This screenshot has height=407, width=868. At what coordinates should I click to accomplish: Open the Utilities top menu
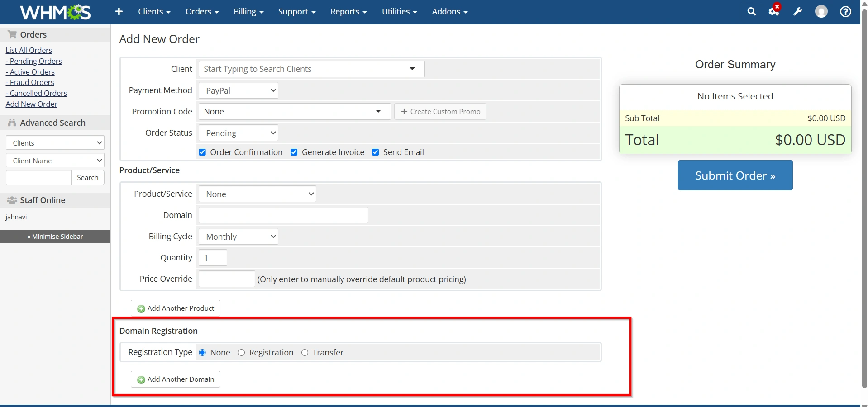click(x=399, y=12)
